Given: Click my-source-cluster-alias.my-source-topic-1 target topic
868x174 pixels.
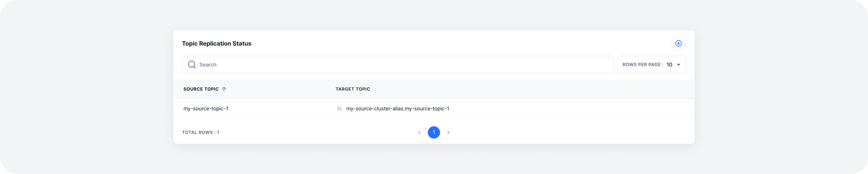Looking at the screenshot, I should 398,108.
